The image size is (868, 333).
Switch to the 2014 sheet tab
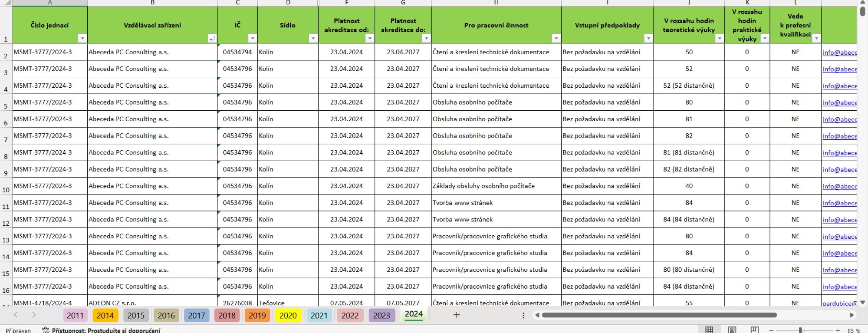pyautogui.click(x=105, y=316)
